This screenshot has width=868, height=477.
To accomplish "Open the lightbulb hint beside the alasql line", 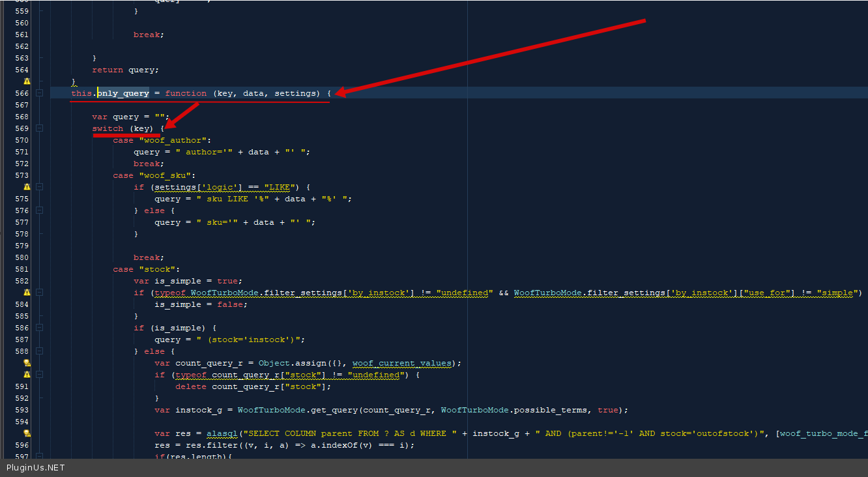I will tap(27, 433).
